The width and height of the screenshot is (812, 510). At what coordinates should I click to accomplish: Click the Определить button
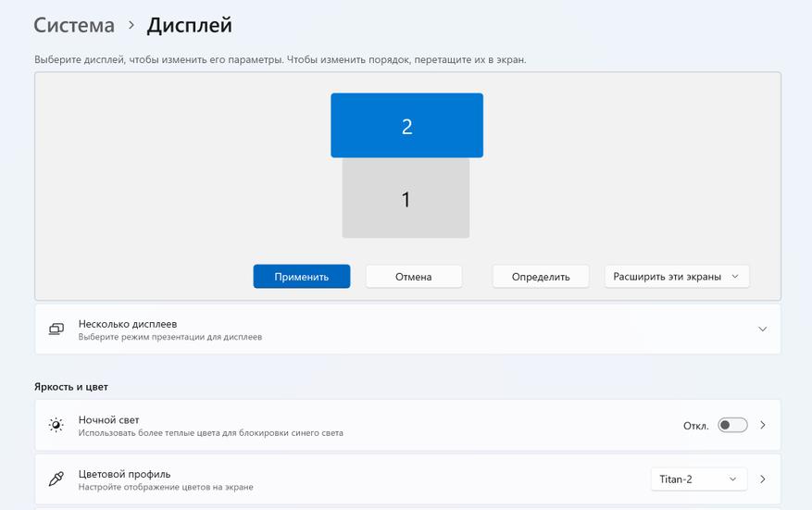[x=541, y=277]
